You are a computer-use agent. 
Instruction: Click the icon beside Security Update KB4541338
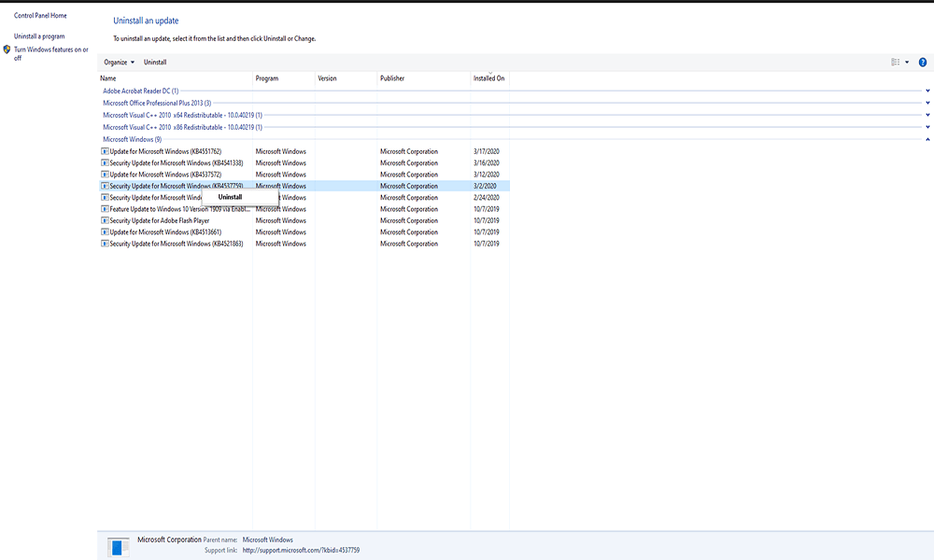click(x=105, y=162)
